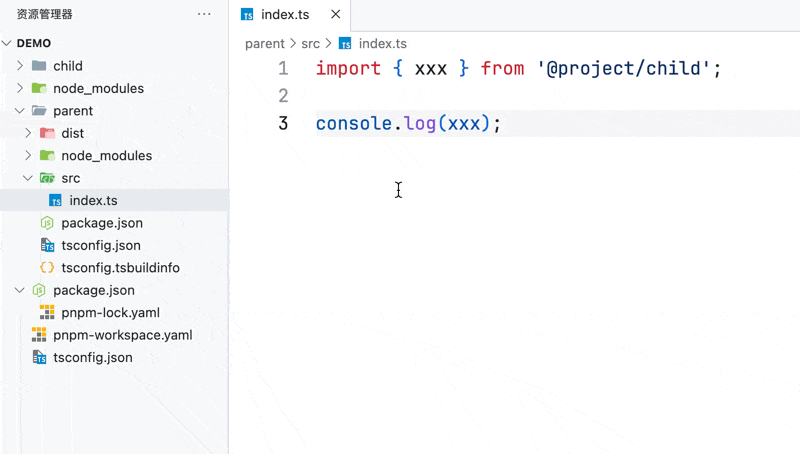Click TS icon of index.ts in tree
The image size is (800, 454).
tap(55, 200)
